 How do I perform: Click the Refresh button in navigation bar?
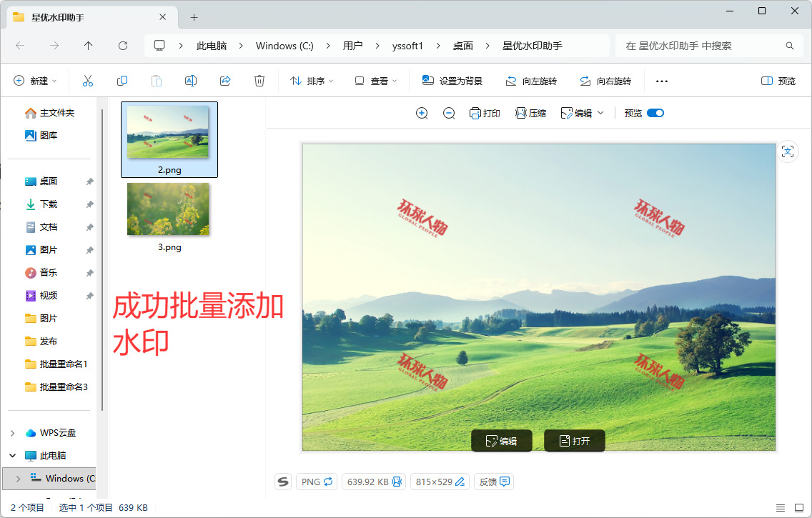[123, 46]
